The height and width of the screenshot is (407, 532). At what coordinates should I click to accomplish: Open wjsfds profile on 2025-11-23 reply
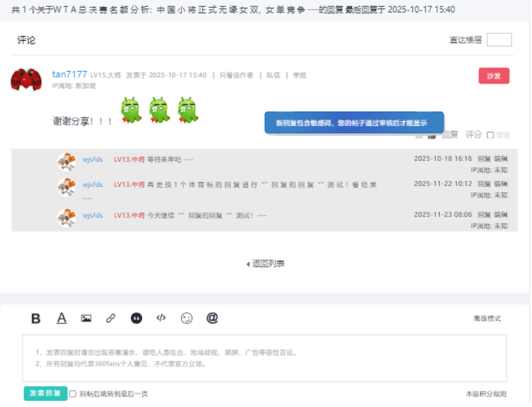coord(93,215)
